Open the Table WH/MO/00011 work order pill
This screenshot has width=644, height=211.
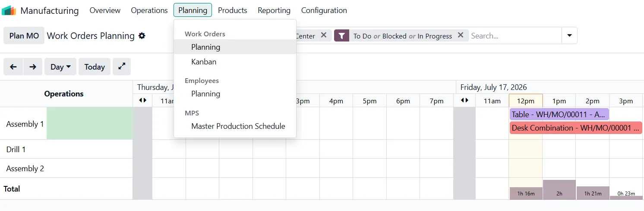pos(559,115)
